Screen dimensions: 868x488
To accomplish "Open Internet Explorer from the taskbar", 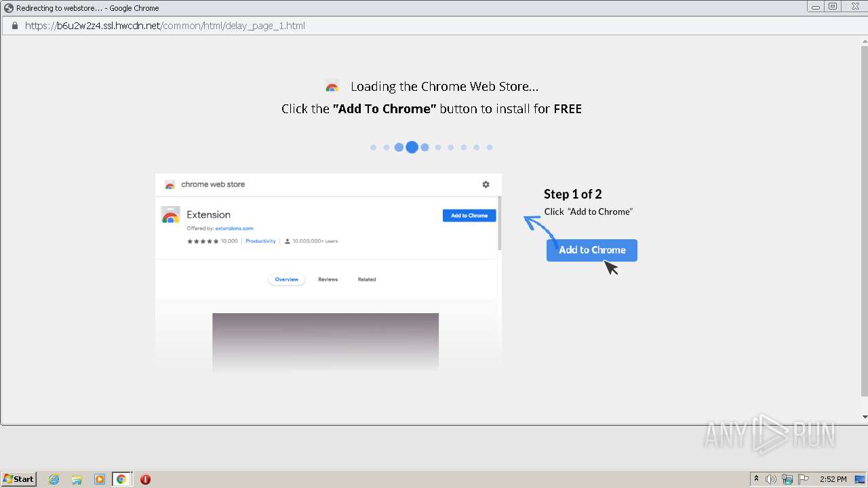I will click(x=54, y=479).
